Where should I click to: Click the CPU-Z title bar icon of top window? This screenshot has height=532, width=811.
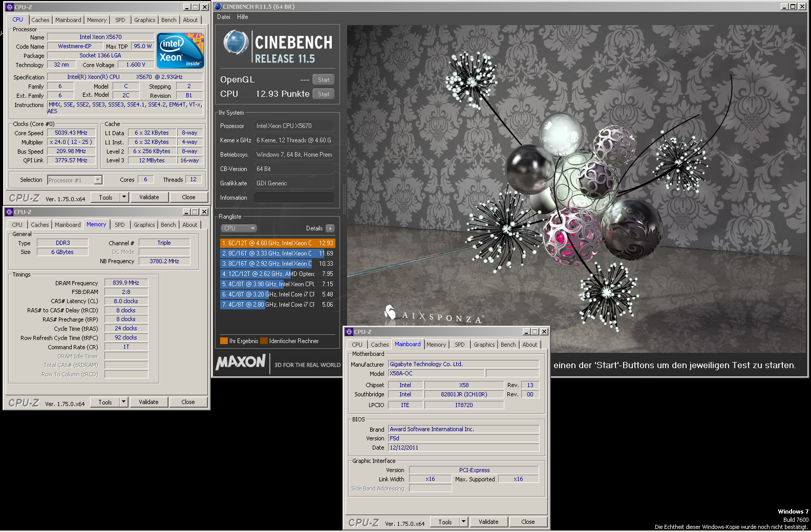[9, 7]
